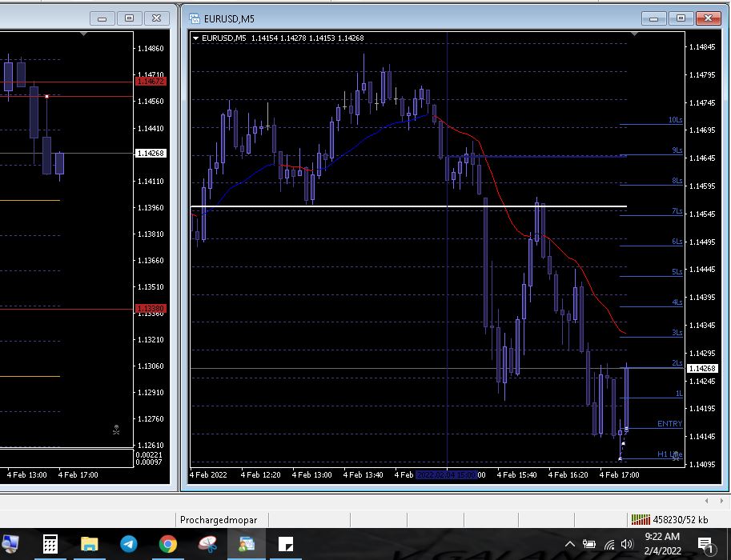The image size is (731, 560).
Task: Click the 1.14268 current price tag on EURUSD chart
Action: [x=701, y=368]
